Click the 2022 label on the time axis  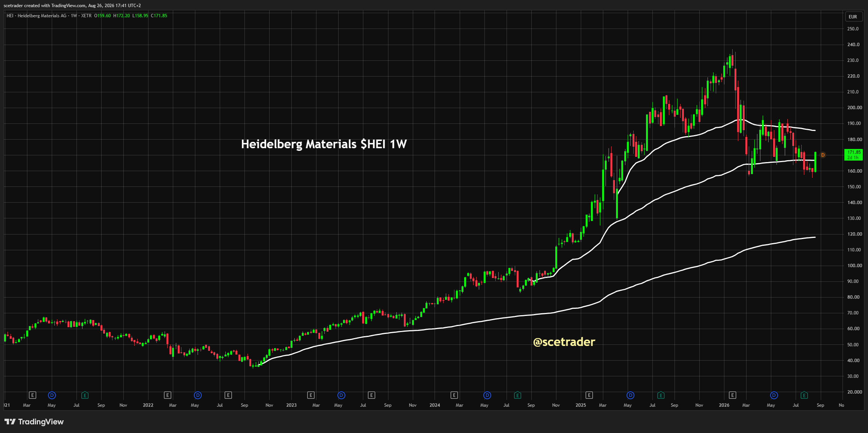click(x=148, y=405)
